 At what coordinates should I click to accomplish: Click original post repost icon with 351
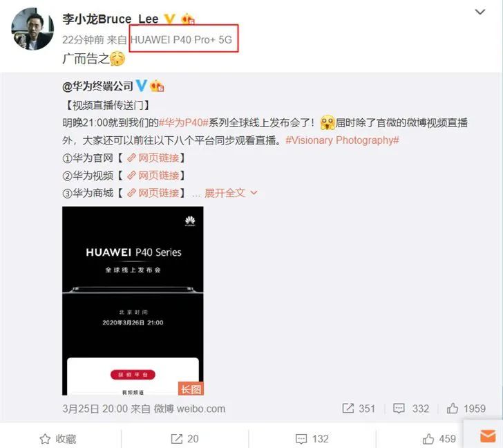click(x=359, y=409)
